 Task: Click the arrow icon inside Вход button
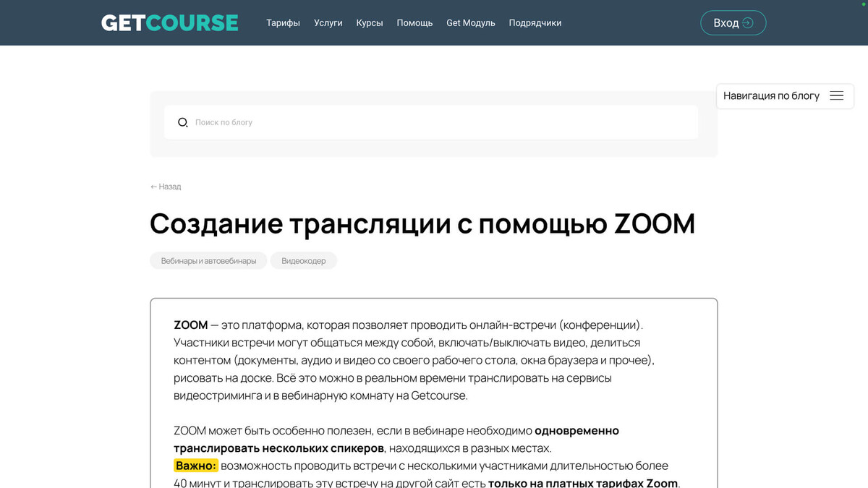tap(748, 23)
